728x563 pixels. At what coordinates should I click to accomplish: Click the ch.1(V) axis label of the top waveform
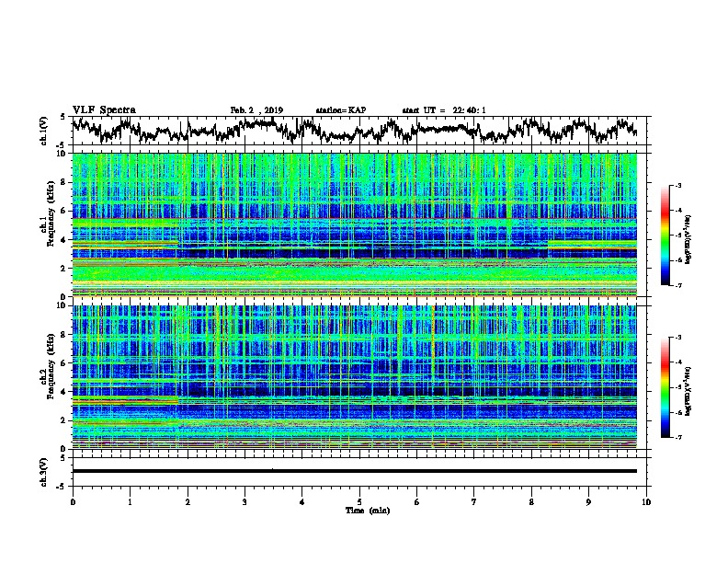point(43,131)
